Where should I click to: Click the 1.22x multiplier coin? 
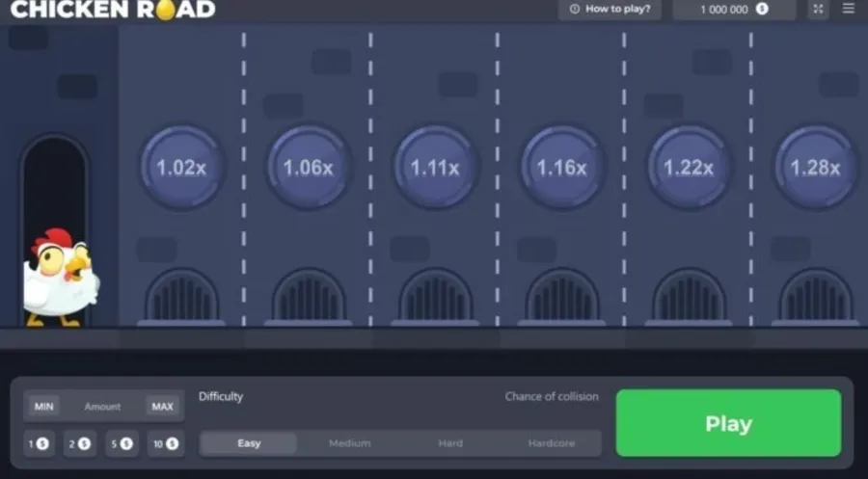(x=689, y=167)
